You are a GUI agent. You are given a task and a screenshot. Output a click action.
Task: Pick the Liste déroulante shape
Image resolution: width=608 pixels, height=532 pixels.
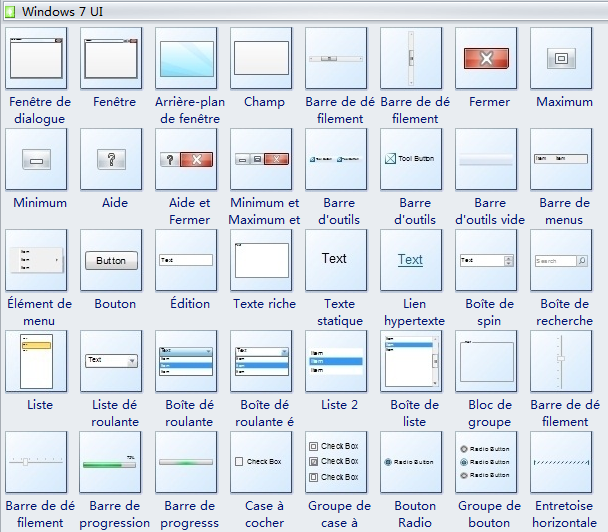(111, 361)
